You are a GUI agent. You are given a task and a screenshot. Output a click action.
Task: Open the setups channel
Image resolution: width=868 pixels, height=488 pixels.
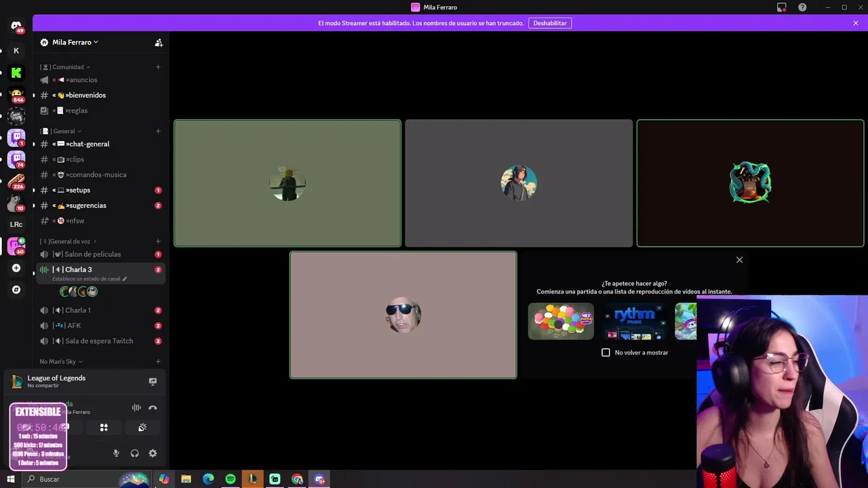(x=101, y=190)
